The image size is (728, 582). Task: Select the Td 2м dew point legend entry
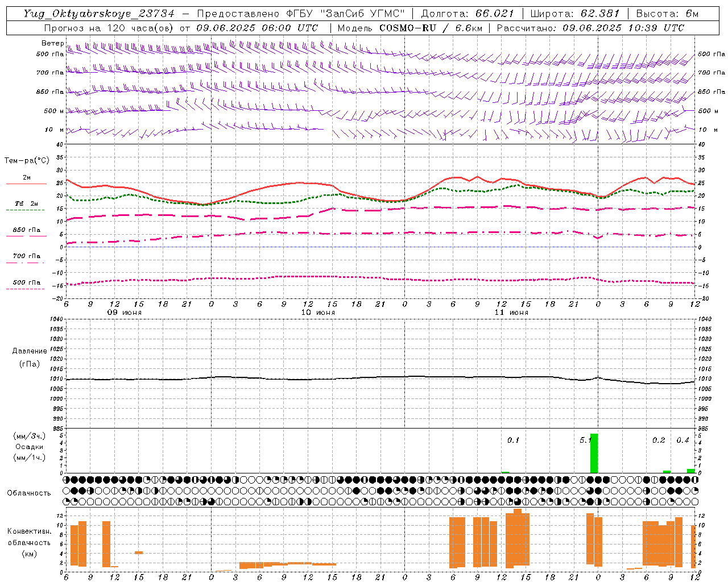pos(27,203)
